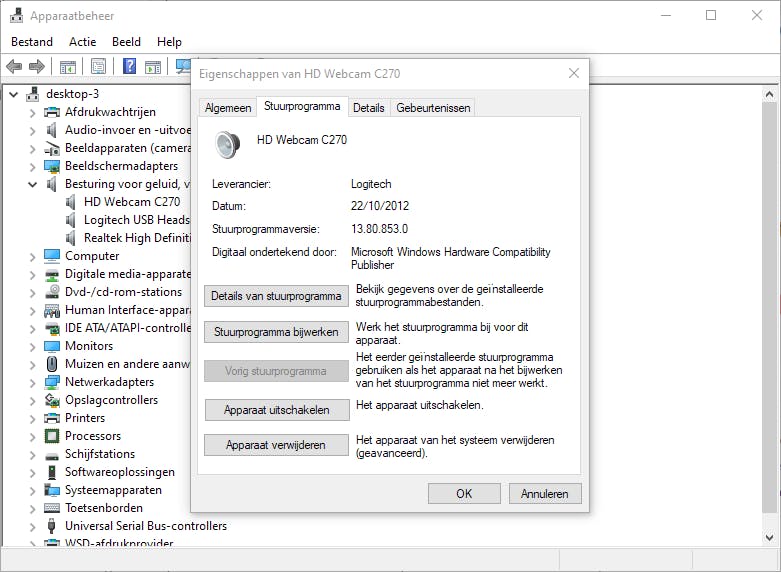Click Stuurprogramma bijwerken button

(x=276, y=332)
